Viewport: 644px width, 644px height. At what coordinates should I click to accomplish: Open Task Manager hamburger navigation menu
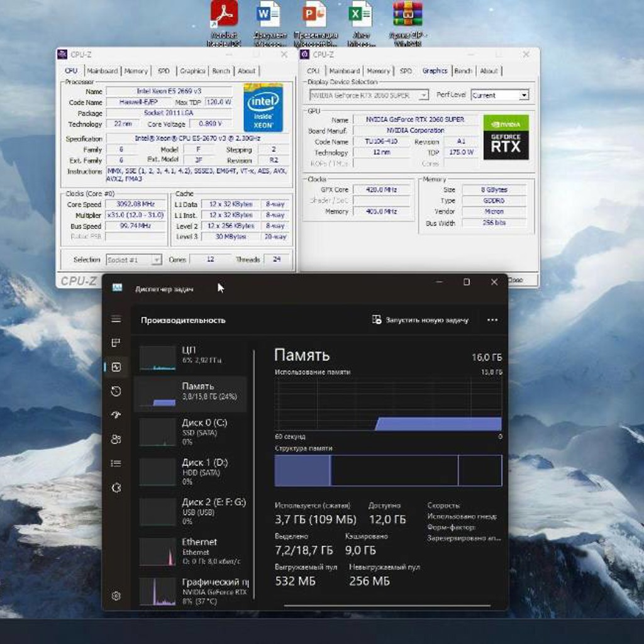click(x=116, y=319)
